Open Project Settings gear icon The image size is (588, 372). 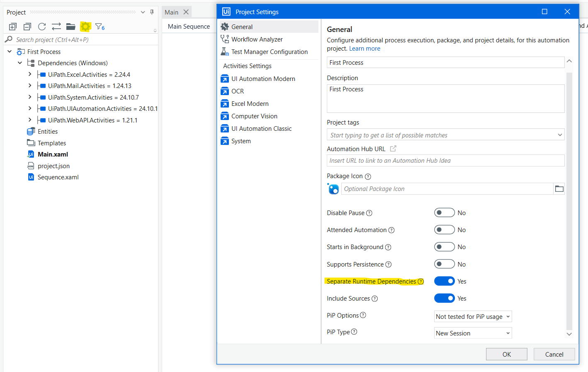85,27
